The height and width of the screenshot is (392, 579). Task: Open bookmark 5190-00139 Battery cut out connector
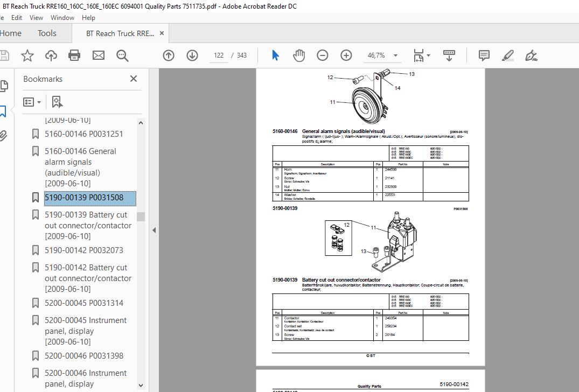pos(88,225)
